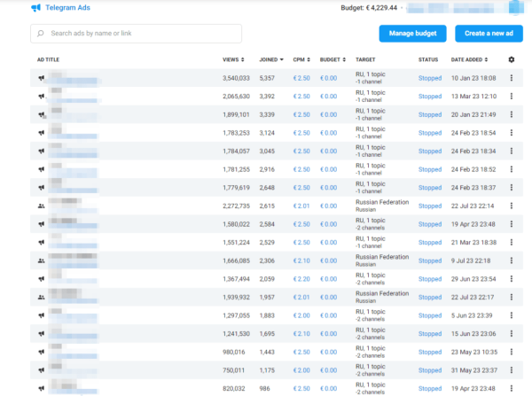This screenshot has height=396, width=532.
Task: Sort ads by the Views column arrow
Action: (244, 59)
